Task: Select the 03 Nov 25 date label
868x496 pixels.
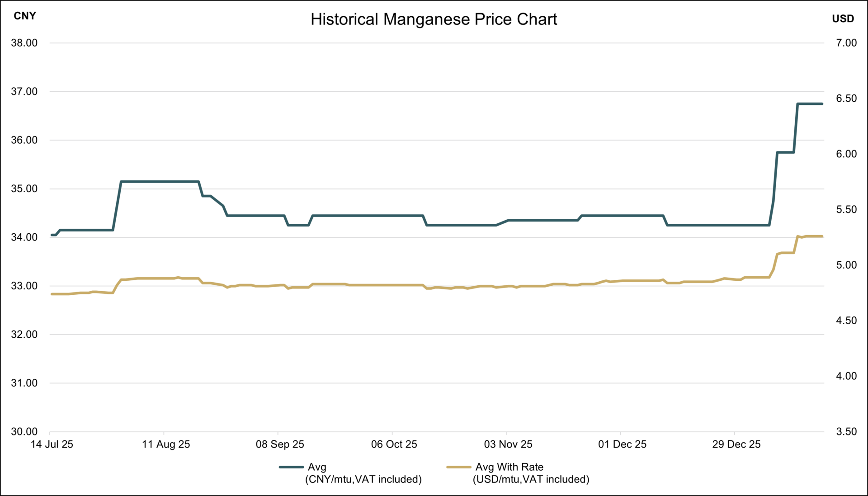Action: [508, 444]
